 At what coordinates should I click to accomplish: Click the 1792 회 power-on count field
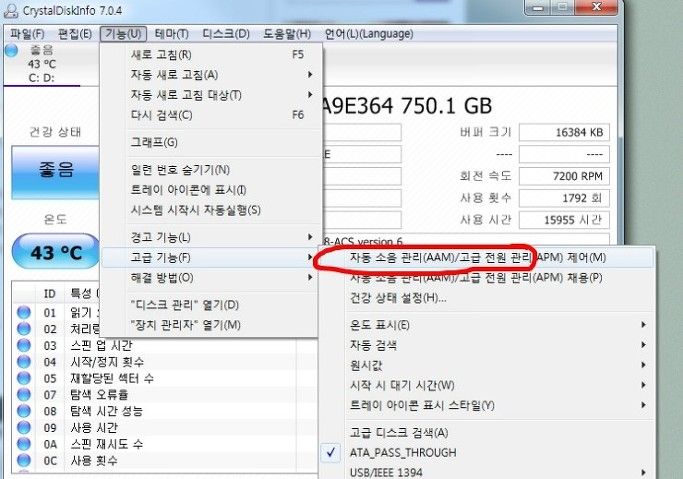click(564, 198)
